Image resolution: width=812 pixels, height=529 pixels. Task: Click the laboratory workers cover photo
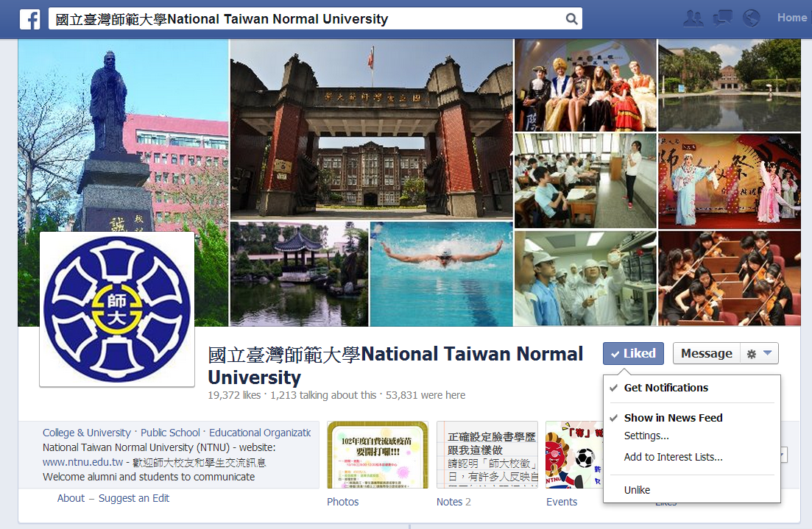pos(585,278)
